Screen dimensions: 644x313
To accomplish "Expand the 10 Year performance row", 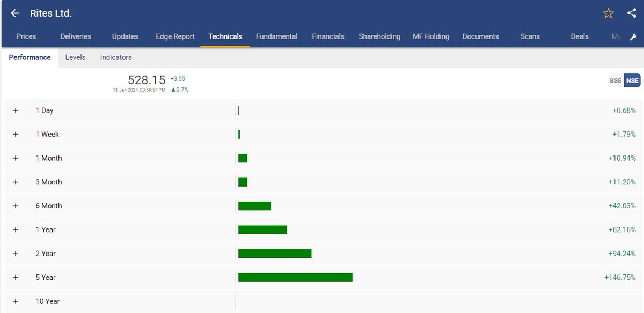I will 16,301.
